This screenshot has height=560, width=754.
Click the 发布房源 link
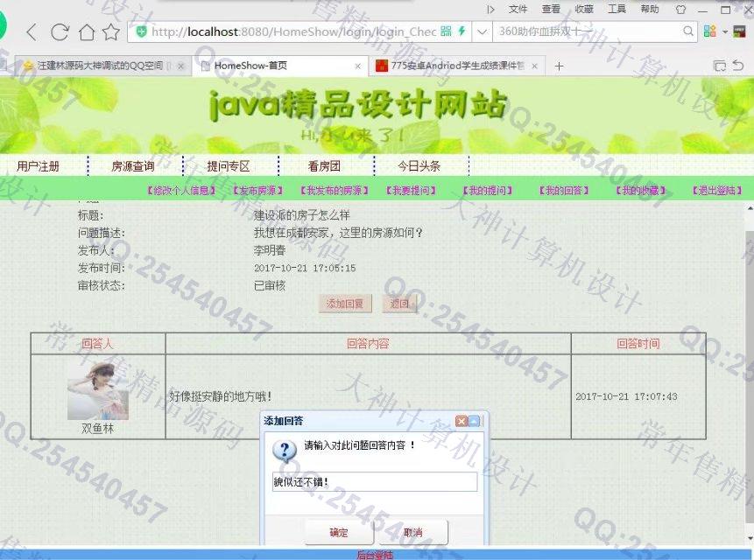[x=258, y=191]
